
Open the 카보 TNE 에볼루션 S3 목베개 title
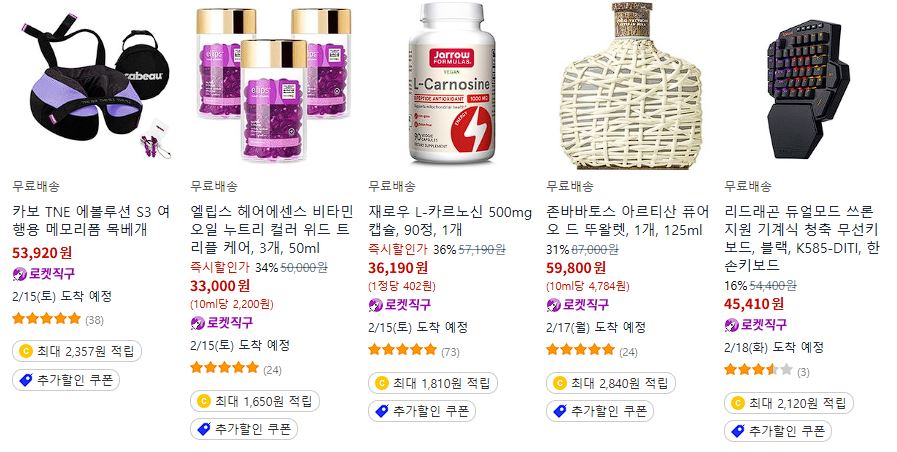coord(92,221)
